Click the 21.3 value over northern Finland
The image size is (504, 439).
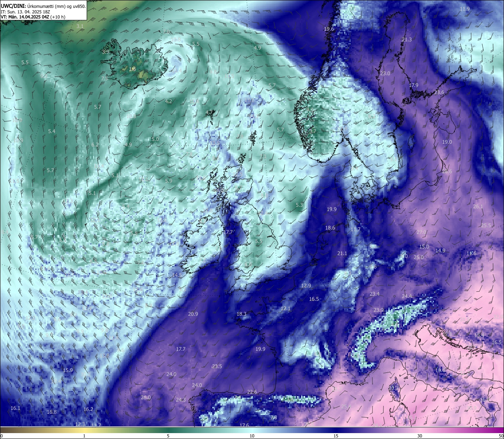[x=407, y=40]
